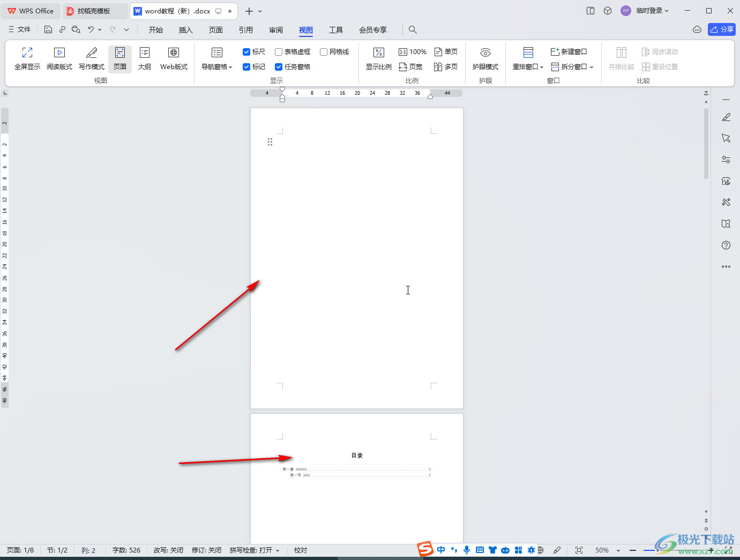Switch to the 插入 ribbon tab

(x=186, y=30)
